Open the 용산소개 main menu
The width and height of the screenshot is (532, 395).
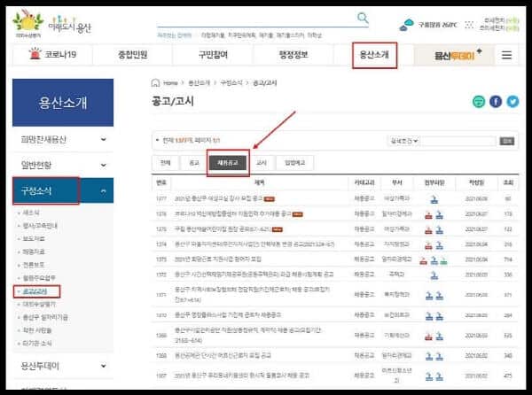374,55
